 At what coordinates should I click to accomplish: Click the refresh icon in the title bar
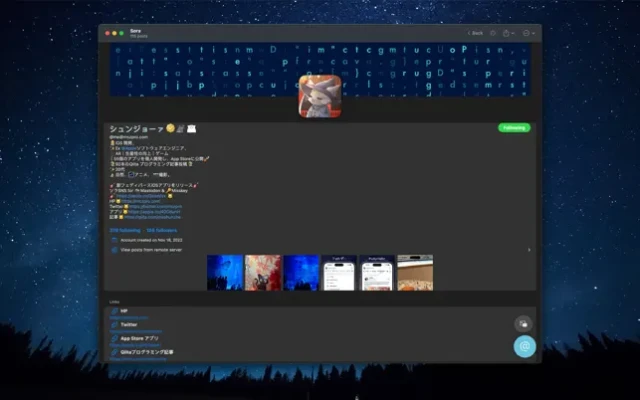pyautogui.click(x=493, y=33)
